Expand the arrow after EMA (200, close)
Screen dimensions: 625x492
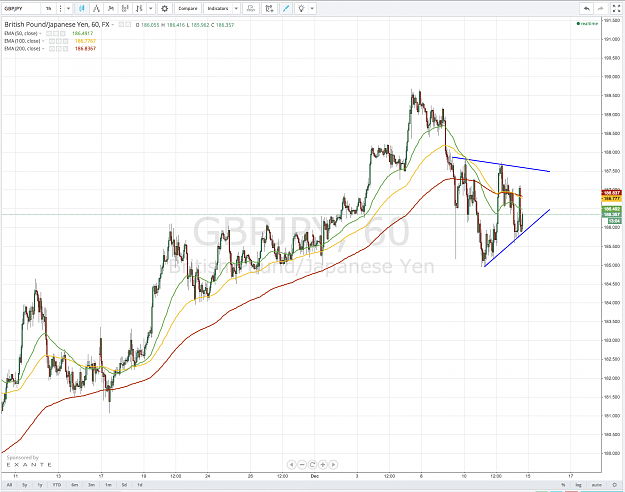click(43, 49)
